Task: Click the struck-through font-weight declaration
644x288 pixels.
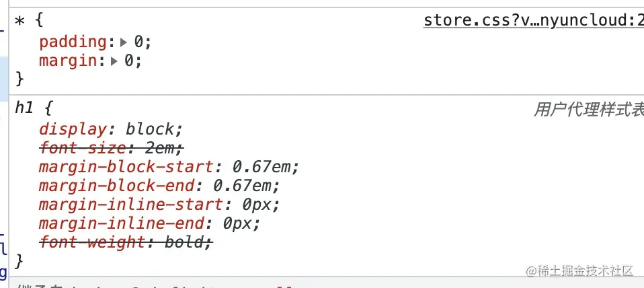Action: pyautogui.click(x=126, y=242)
